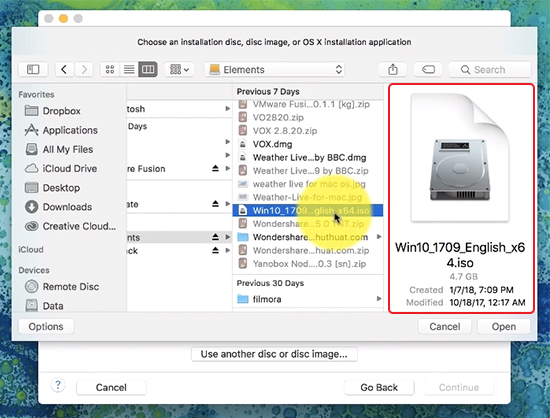This screenshot has width=550, height=418.
Task: Eject the volume ending in 'ate'
Action: (215, 204)
